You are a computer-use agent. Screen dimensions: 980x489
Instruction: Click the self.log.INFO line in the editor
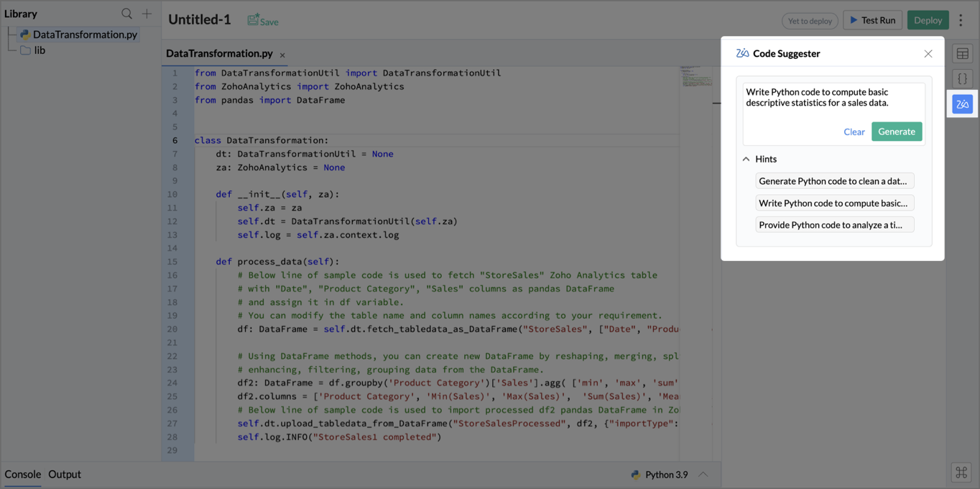[339, 437]
